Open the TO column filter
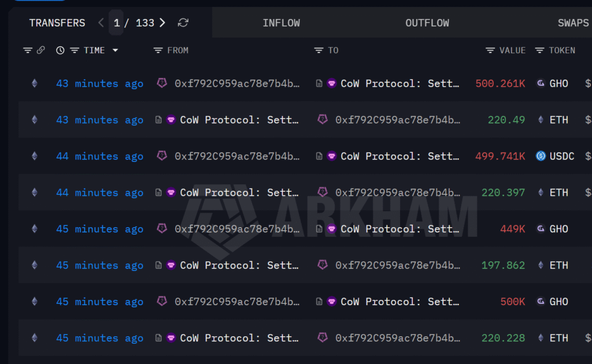The width and height of the screenshot is (592, 364). pos(319,50)
